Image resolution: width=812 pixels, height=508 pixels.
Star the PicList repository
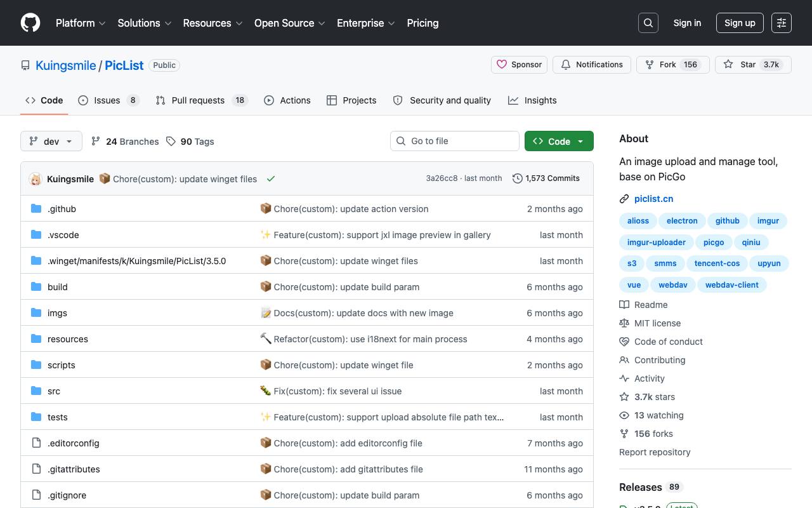[753, 65]
